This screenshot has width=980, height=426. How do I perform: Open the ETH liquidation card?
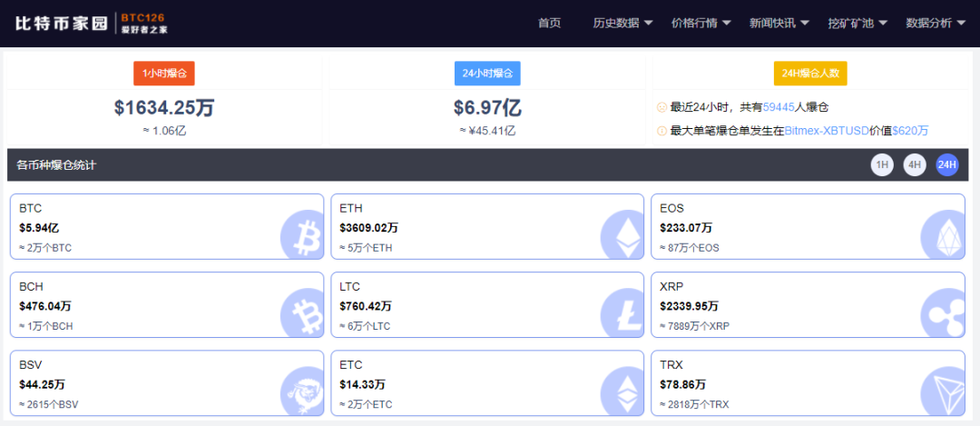[487, 226]
